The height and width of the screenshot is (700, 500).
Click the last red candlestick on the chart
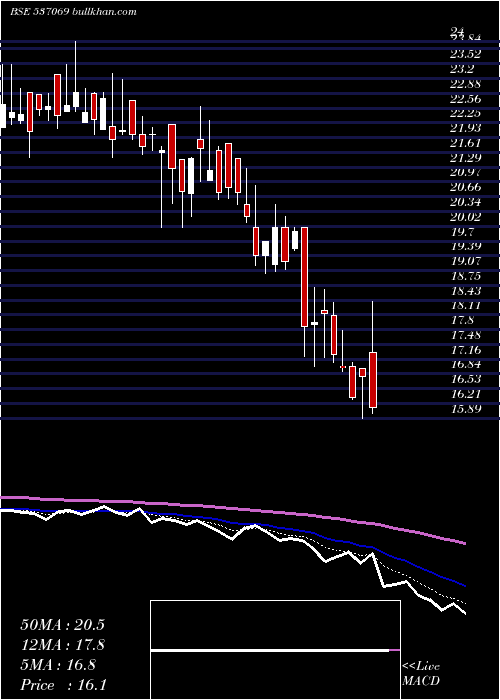point(373,380)
